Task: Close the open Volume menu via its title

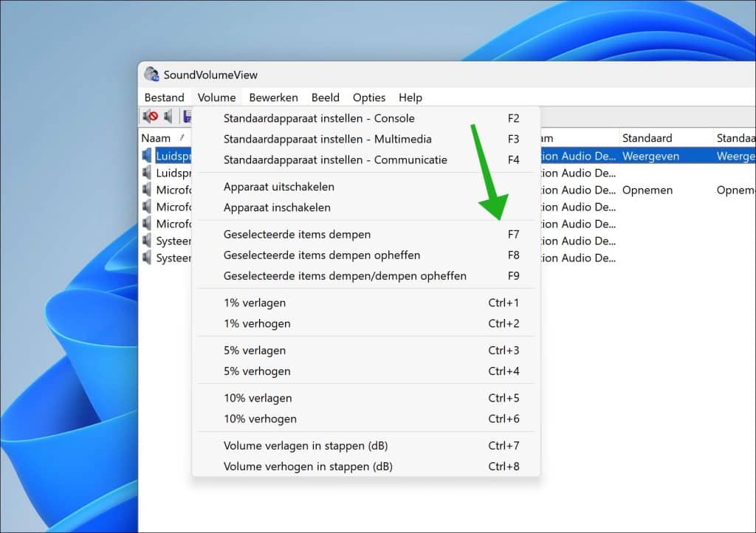Action: click(216, 97)
